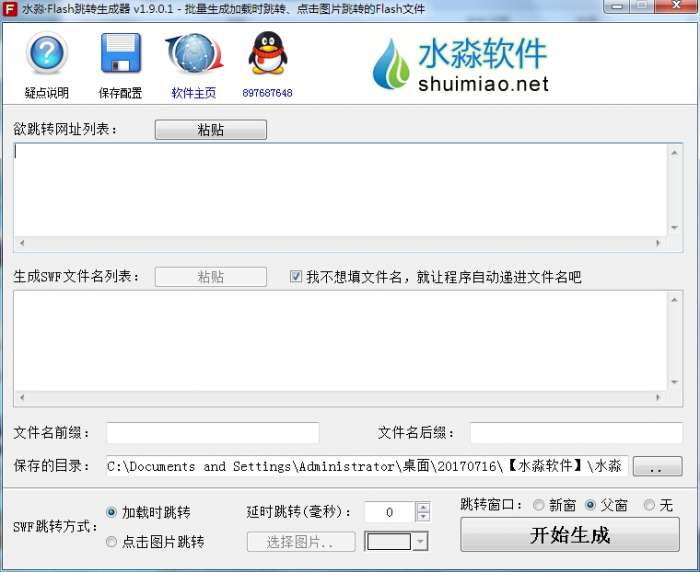Paste into the 欲跳转网址列表 with 粘贴 button
The width and height of the screenshot is (700, 572).
[211, 129]
